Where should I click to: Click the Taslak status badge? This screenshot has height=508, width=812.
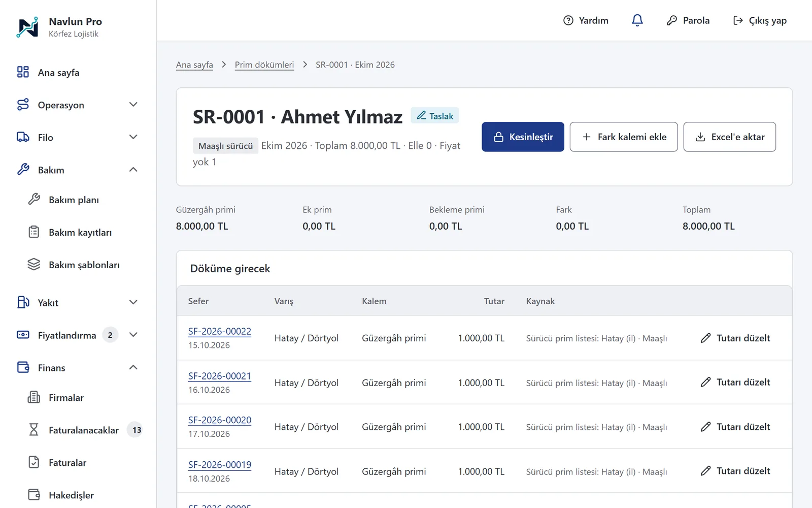[435, 116]
